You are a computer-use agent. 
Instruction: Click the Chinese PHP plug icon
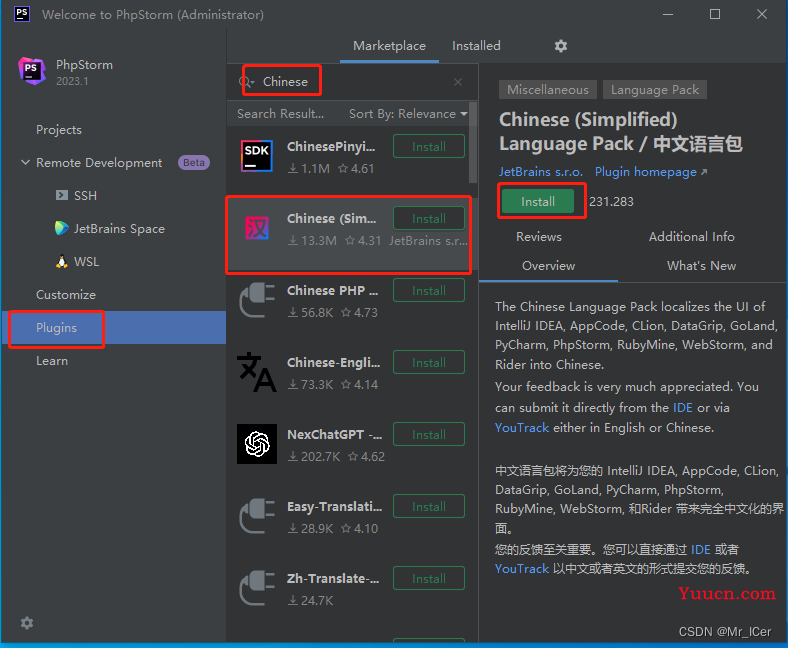(257, 300)
